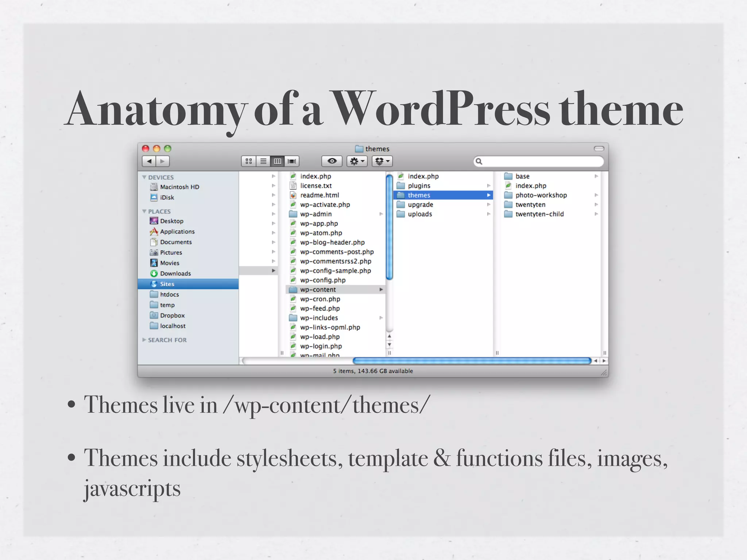Open Downloads in the sidebar
747x560 pixels.
pos(170,273)
